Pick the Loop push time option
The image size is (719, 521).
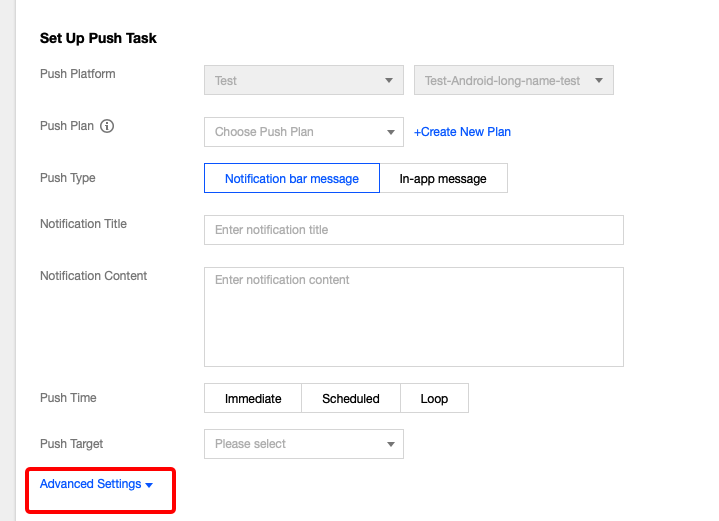434,399
